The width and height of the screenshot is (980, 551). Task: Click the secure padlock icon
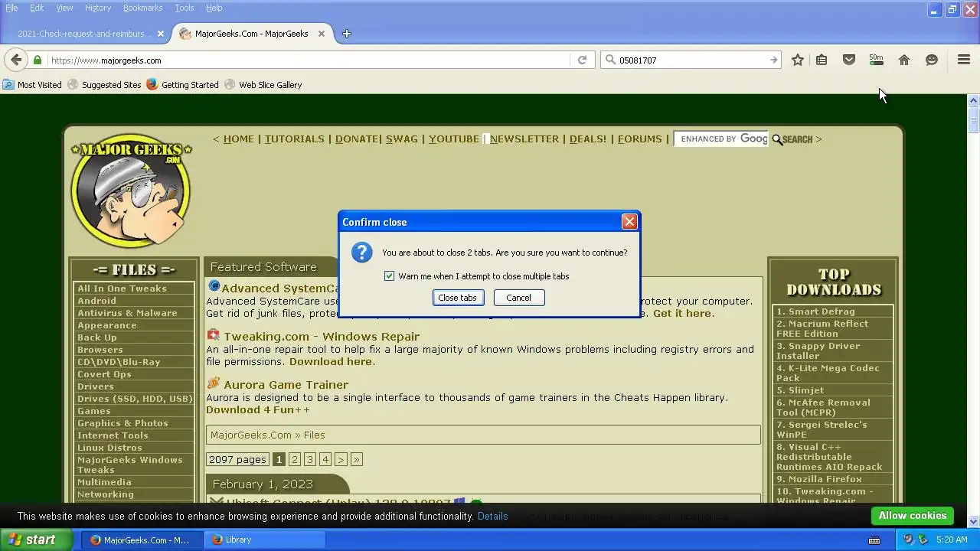(x=37, y=60)
